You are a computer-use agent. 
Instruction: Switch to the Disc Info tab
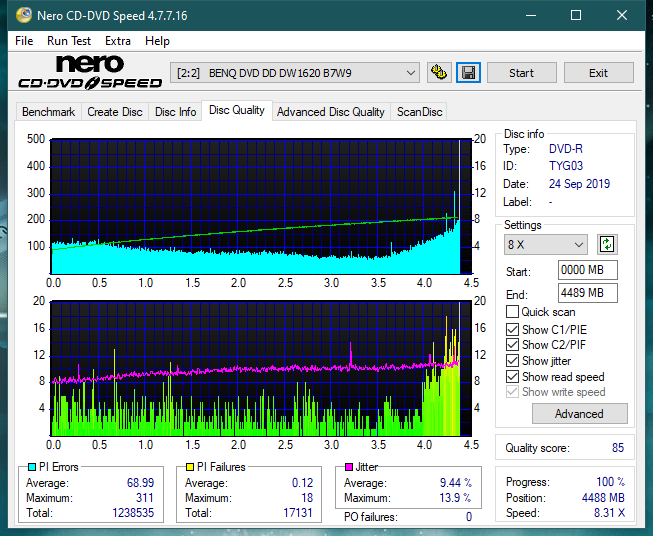click(175, 112)
